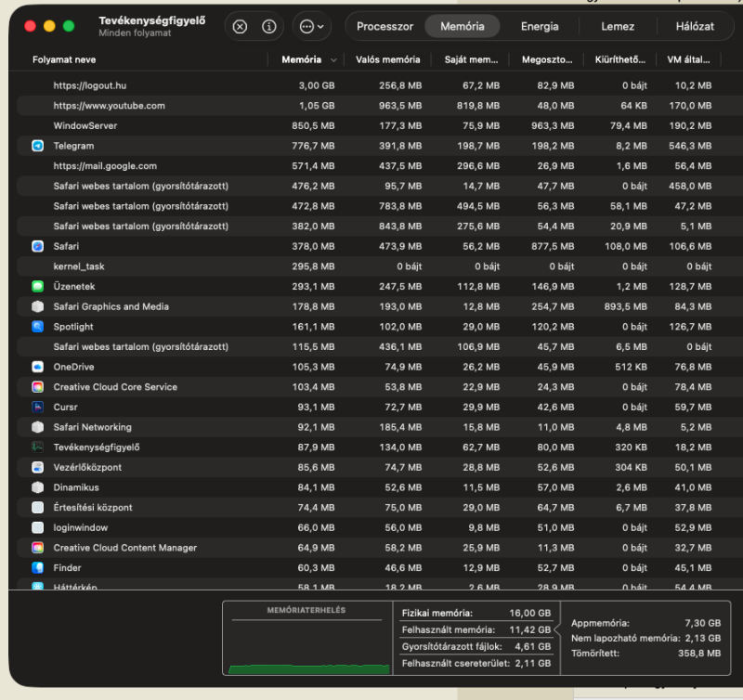Sort by Valós memória column header
The width and height of the screenshot is (743, 700).
pyautogui.click(x=387, y=59)
